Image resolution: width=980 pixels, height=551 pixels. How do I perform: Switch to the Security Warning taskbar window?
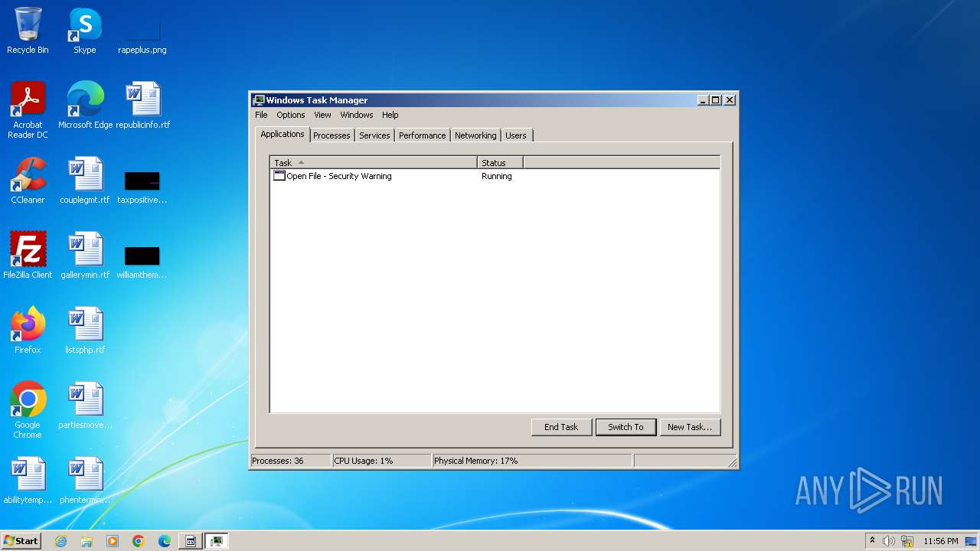point(191,541)
